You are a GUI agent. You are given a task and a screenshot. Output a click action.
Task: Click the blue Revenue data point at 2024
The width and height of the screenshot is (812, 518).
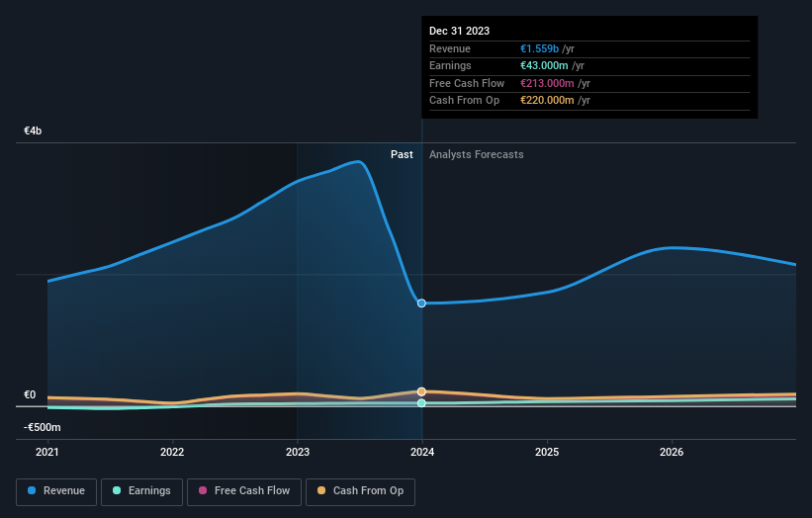[x=421, y=303]
